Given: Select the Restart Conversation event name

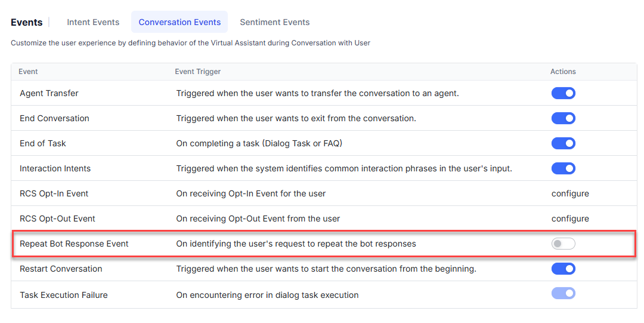Looking at the screenshot, I should click(x=61, y=269).
